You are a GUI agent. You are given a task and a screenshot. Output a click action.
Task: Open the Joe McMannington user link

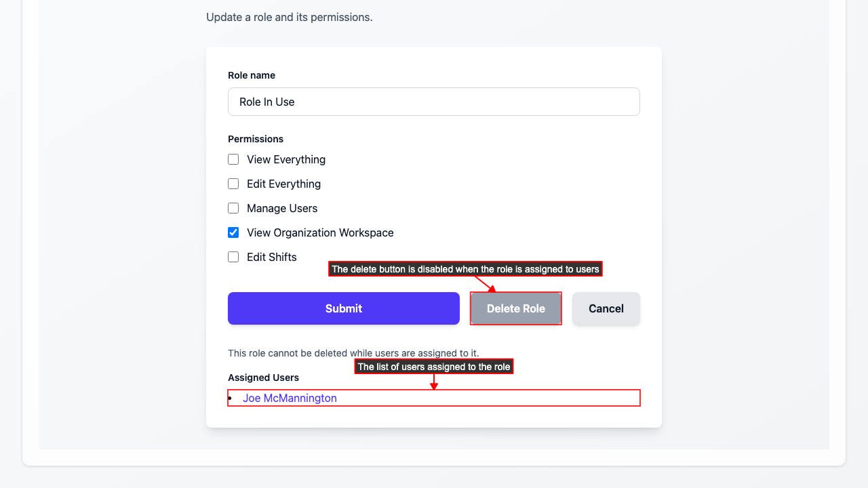point(290,398)
